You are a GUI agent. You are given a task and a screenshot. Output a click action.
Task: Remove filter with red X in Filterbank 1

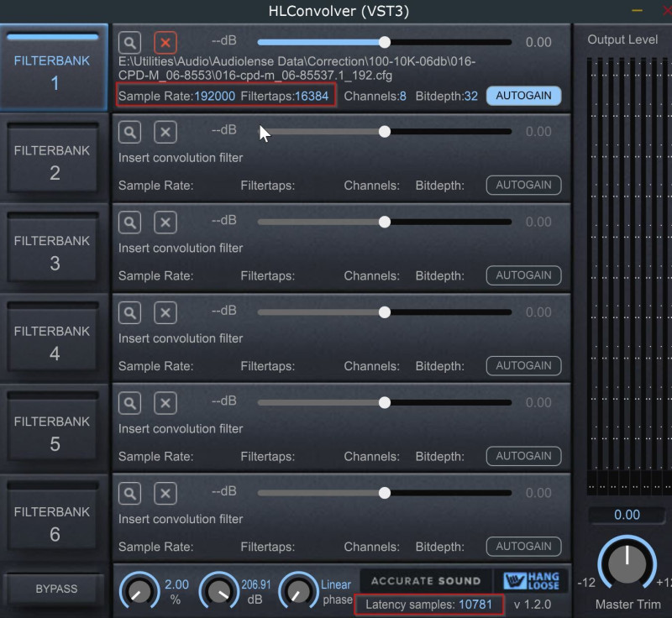[x=165, y=42]
